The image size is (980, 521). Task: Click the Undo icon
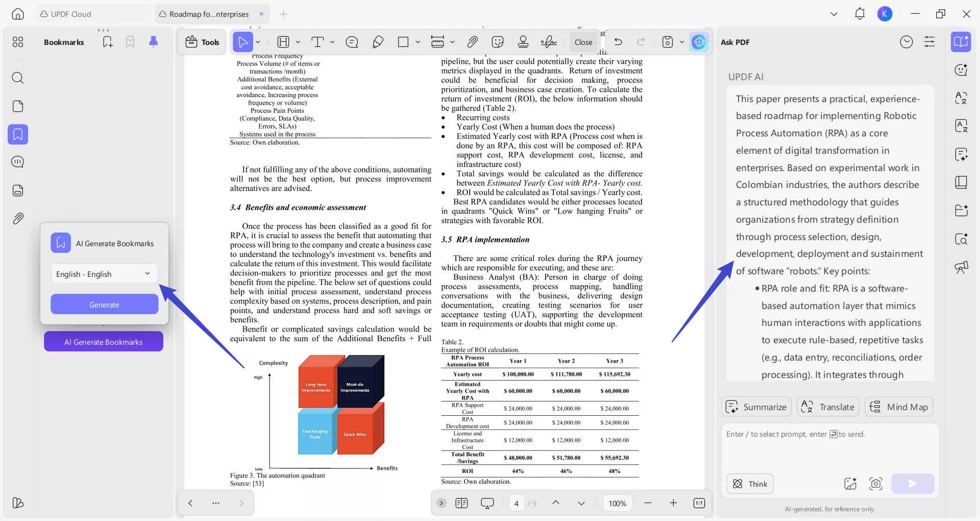(x=618, y=42)
